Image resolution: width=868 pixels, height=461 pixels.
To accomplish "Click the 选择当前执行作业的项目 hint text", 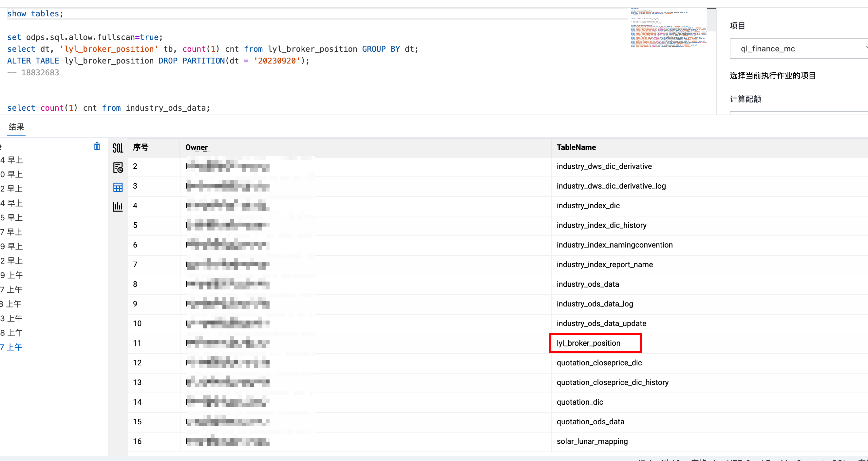I will point(773,75).
